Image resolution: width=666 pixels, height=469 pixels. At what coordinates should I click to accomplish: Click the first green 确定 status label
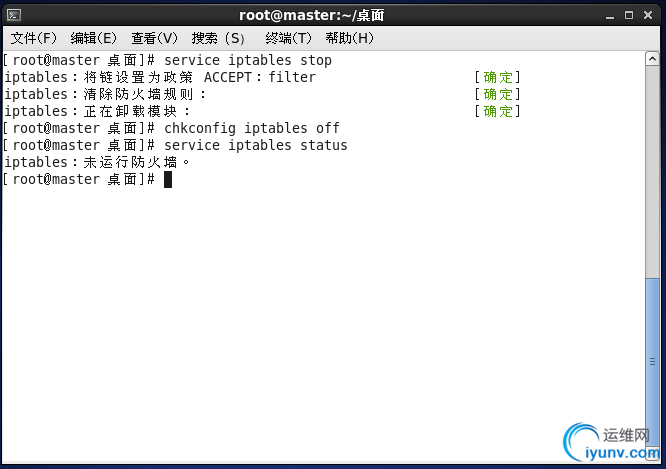498,77
